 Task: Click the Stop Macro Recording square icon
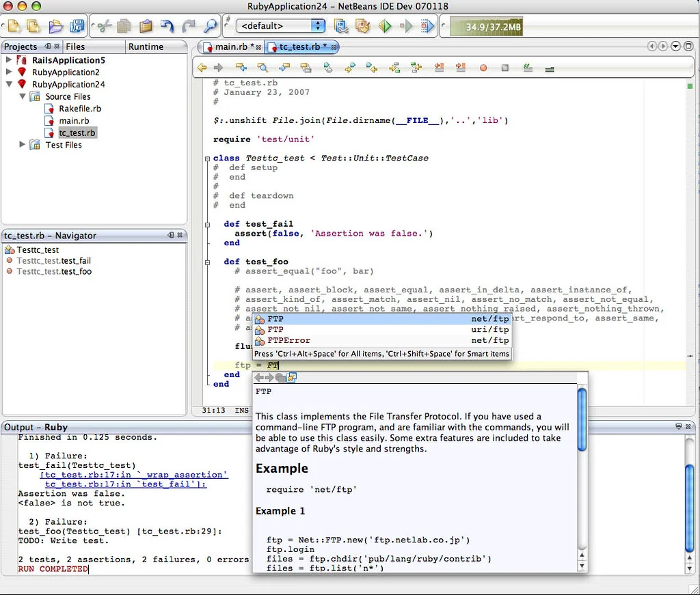505,68
